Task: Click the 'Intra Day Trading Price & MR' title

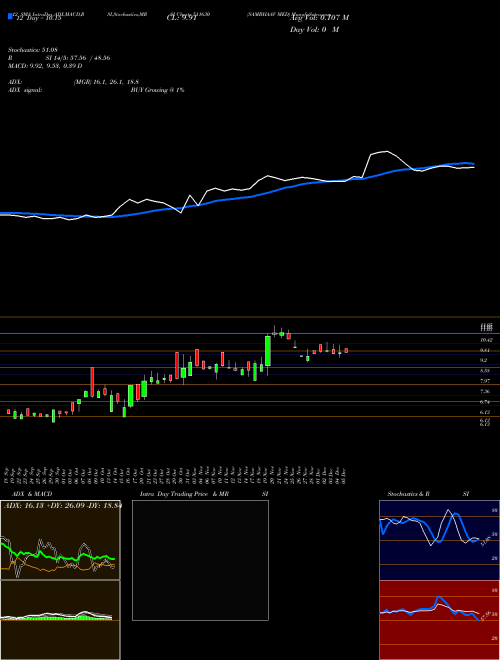Action: pyautogui.click(x=184, y=494)
